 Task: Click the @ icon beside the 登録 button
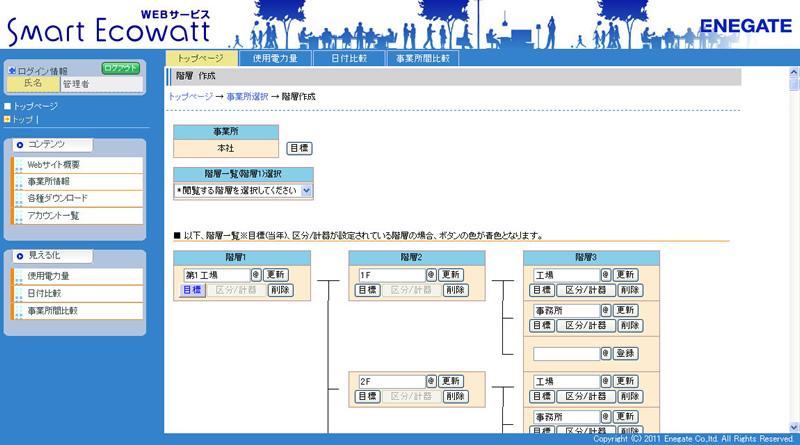[606, 354]
